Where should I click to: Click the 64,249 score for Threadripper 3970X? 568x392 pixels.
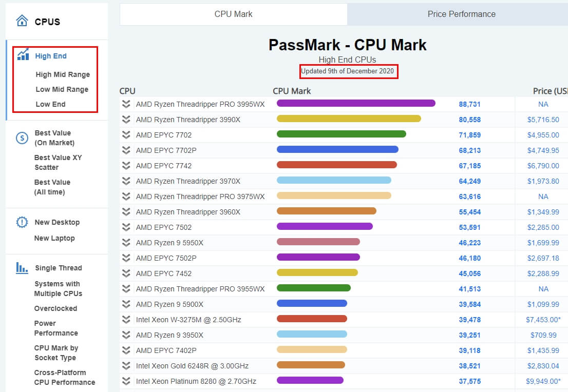469,181
